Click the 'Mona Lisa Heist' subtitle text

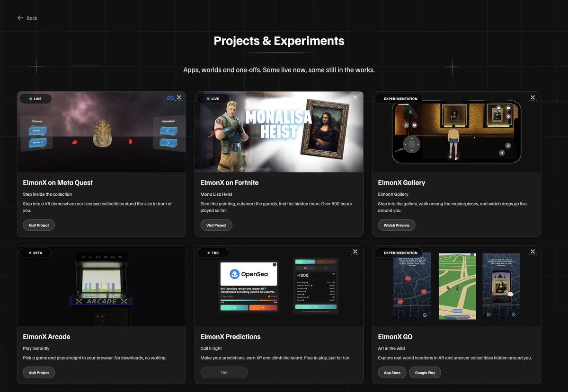[216, 194]
